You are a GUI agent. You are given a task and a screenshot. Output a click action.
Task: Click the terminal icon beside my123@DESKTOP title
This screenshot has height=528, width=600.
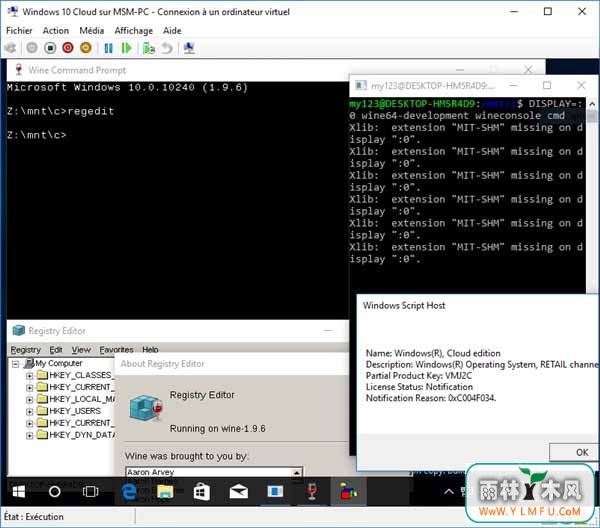[360, 85]
